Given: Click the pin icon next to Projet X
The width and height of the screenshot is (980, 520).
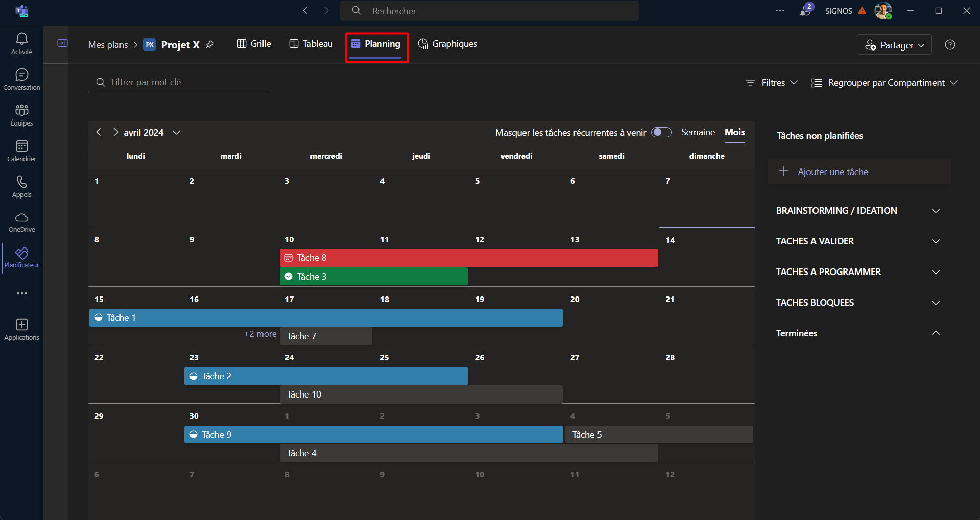Looking at the screenshot, I should tap(210, 45).
